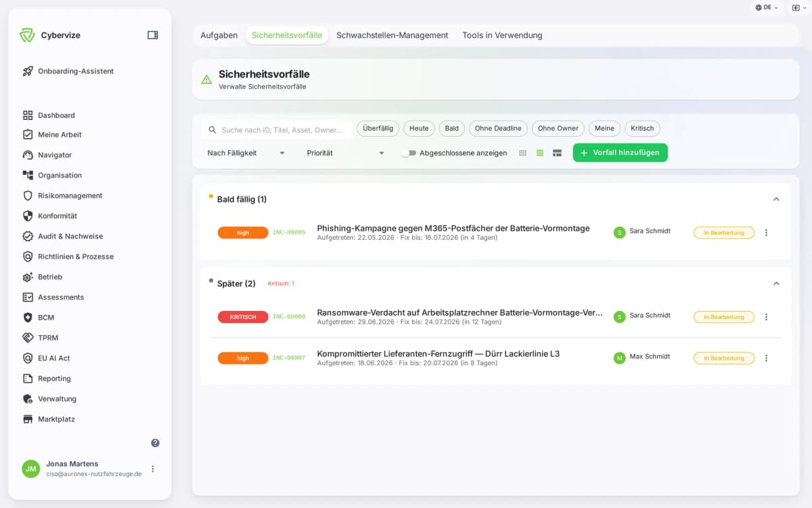
Task: Change status In Bearbeitung for INC-09005
Action: [723, 232]
